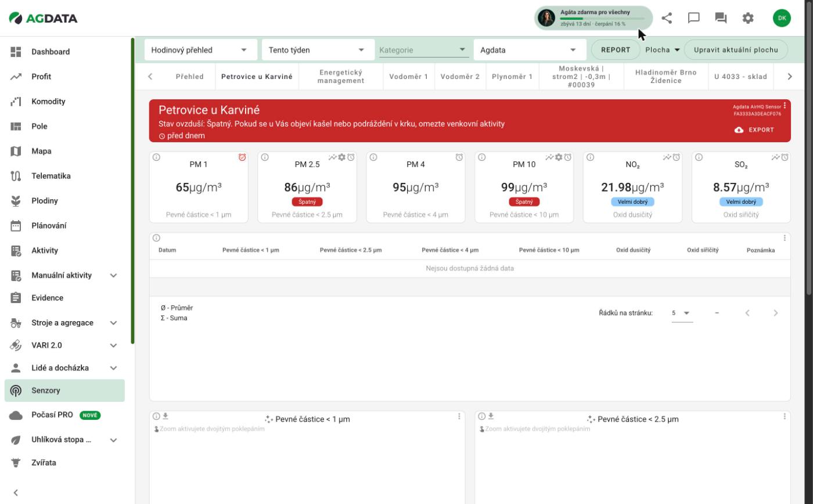Switch to the Plynoměr 1 tab

[512, 77]
